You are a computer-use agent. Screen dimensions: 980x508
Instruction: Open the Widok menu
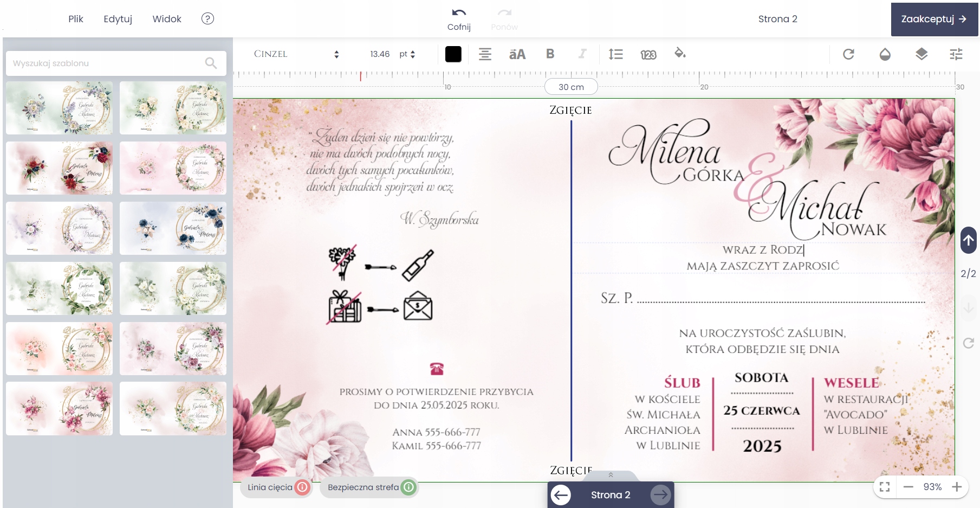[167, 19]
